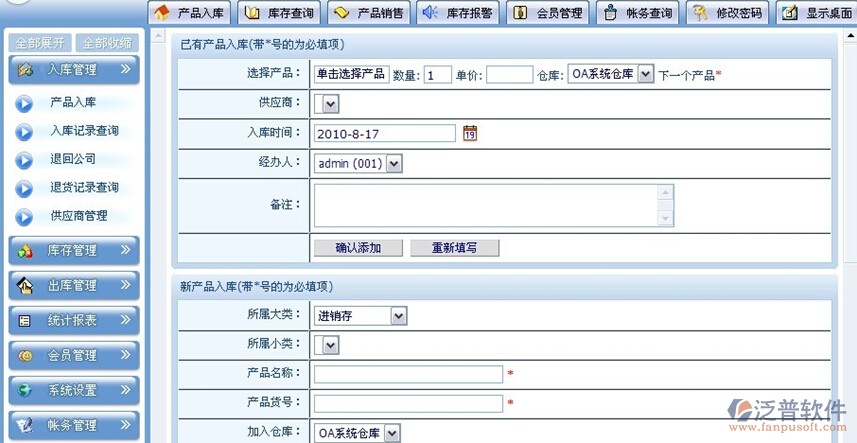Image resolution: width=857 pixels, height=443 pixels.
Task: Expand the 库存管理 section chevron
Action: tap(126, 250)
